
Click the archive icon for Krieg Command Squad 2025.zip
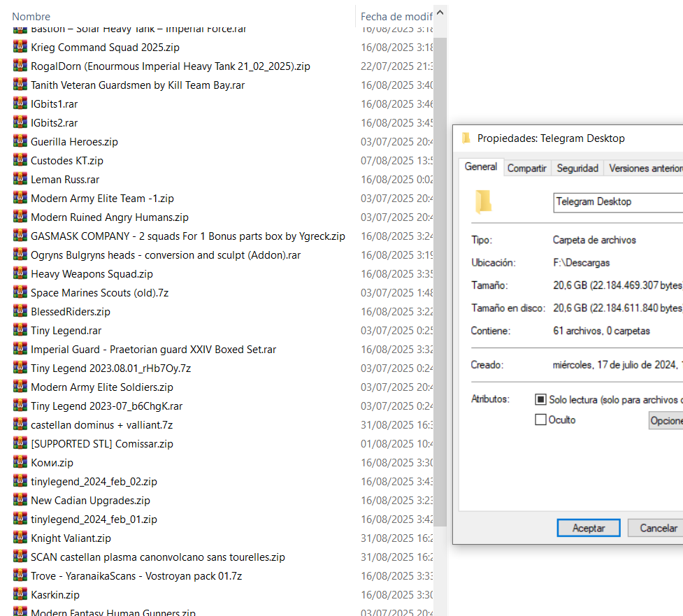pyautogui.click(x=20, y=47)
